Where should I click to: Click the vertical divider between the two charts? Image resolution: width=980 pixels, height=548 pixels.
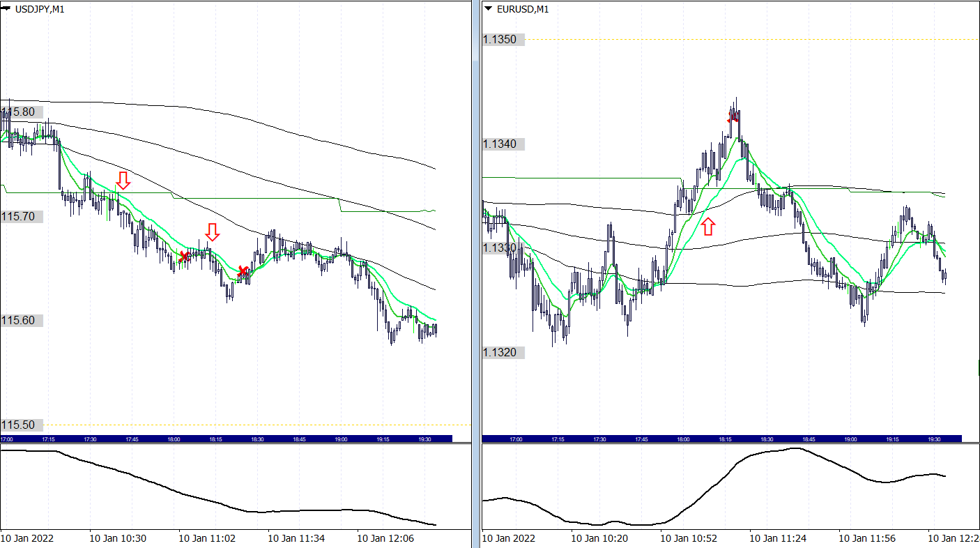click(477, 279)
